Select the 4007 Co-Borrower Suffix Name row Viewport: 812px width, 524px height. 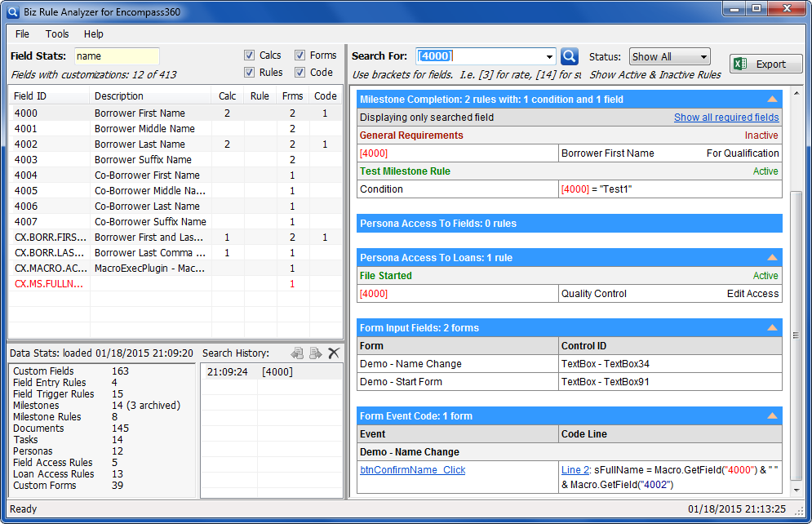(x=175, y=222)
